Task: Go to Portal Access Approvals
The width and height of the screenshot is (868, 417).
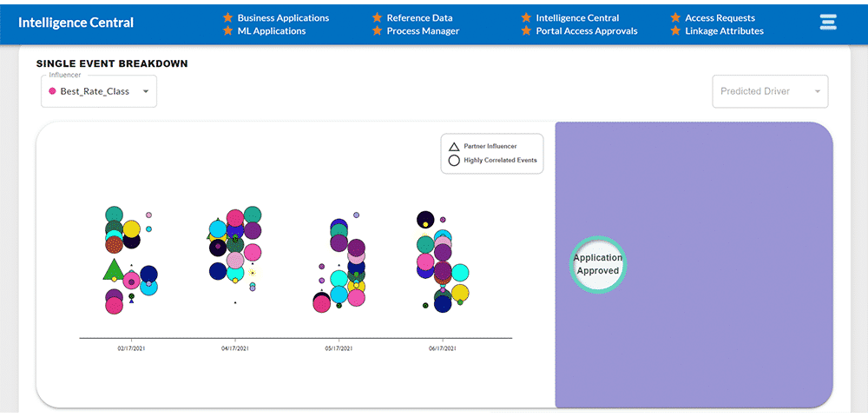Action: pos(586,31)
